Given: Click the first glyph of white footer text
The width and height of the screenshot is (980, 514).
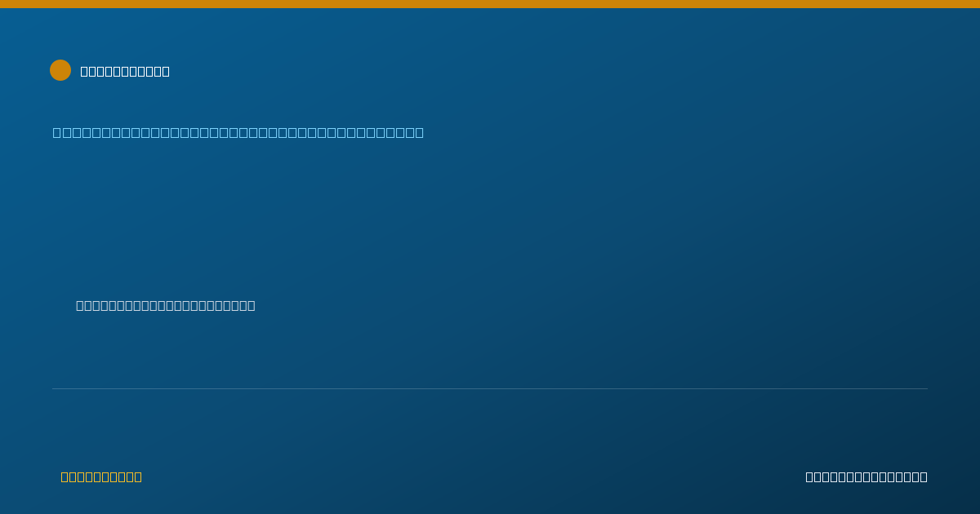Looking at the screenshot, I should click(x=809, y=476).
